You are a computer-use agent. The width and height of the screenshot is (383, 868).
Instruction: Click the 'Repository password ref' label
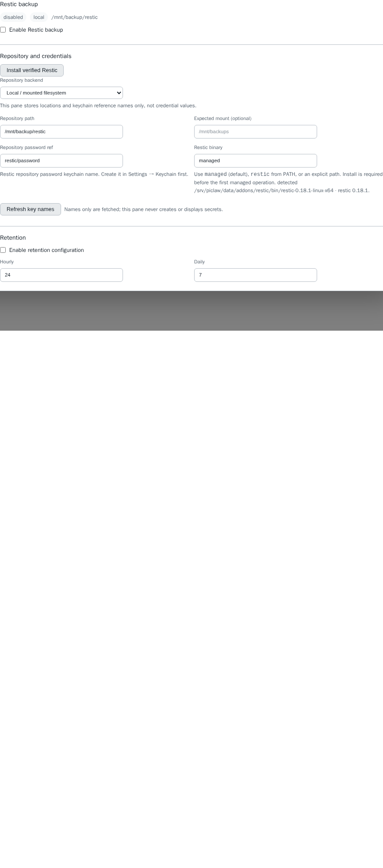pyautogui.click(x=26, y=147)
